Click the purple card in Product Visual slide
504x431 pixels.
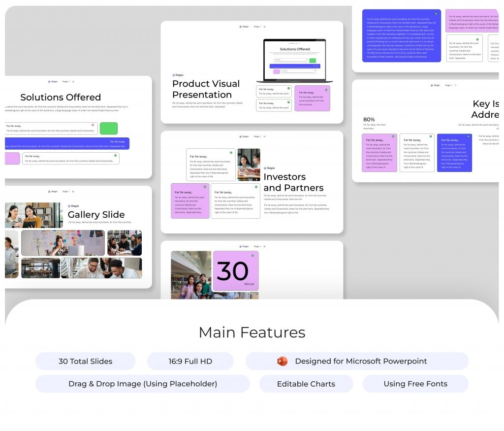(x=312, y=99)
